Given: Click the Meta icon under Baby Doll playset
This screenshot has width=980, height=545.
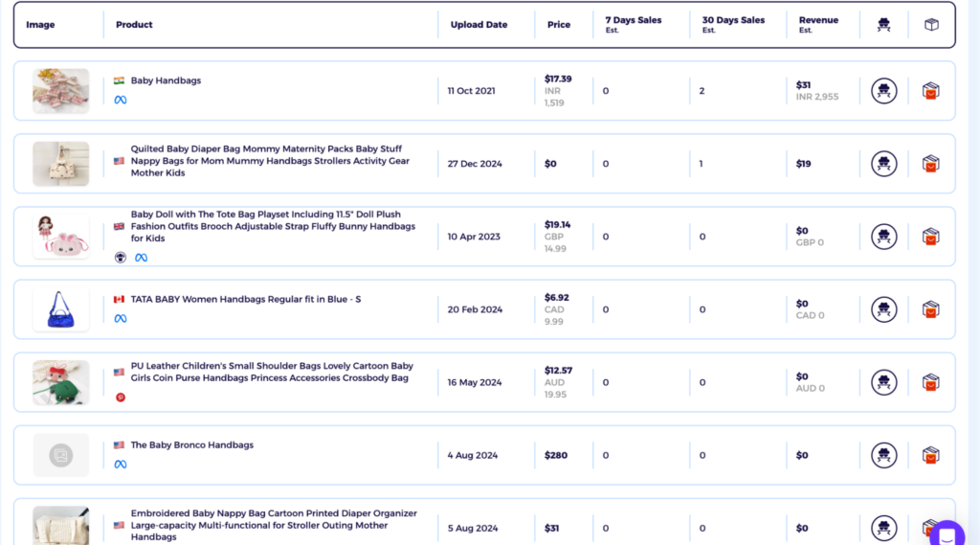Looking at the screenshot, I should tap(142, 258).
